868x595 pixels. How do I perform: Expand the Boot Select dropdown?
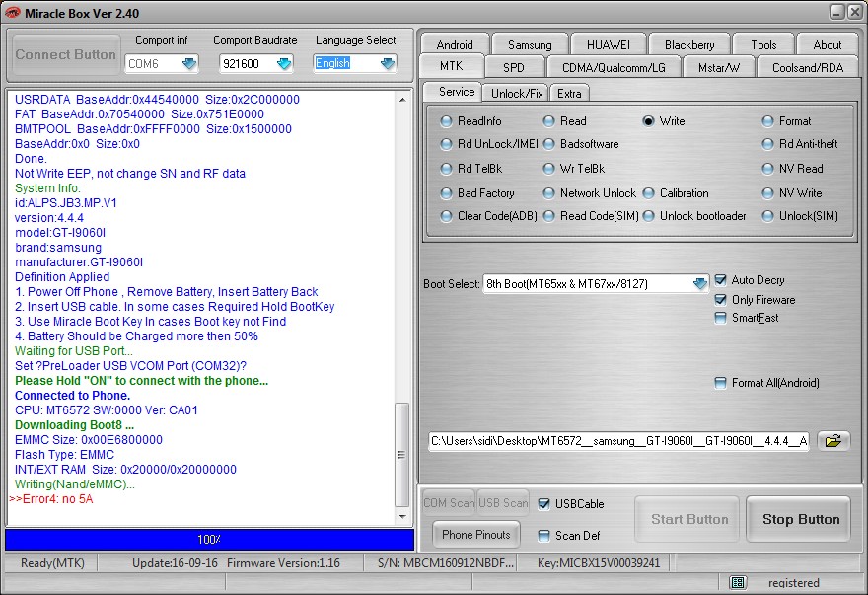699,283
